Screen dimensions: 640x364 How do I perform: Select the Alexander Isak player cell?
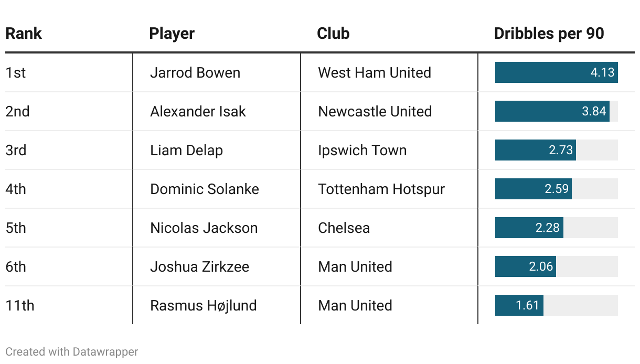[198, 111]
